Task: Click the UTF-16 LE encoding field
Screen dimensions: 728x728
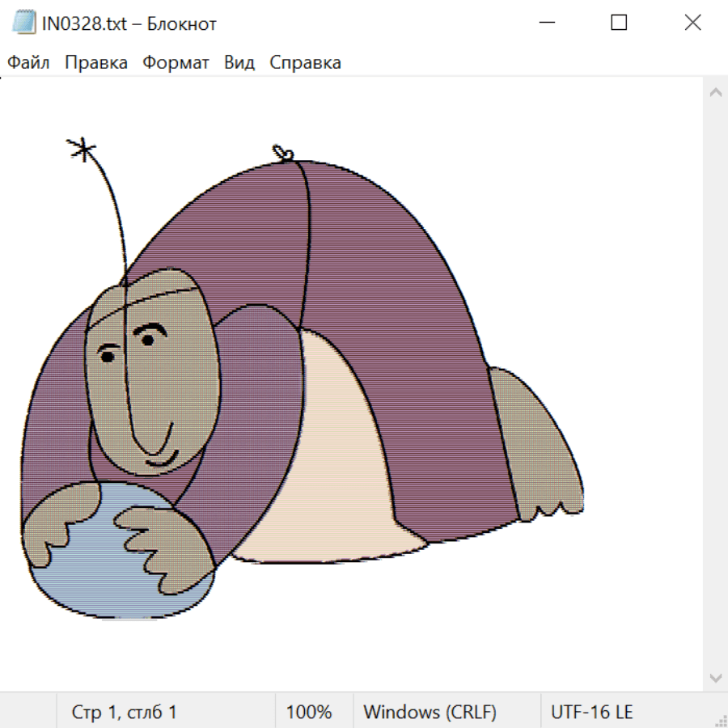Action: [591, 712]
